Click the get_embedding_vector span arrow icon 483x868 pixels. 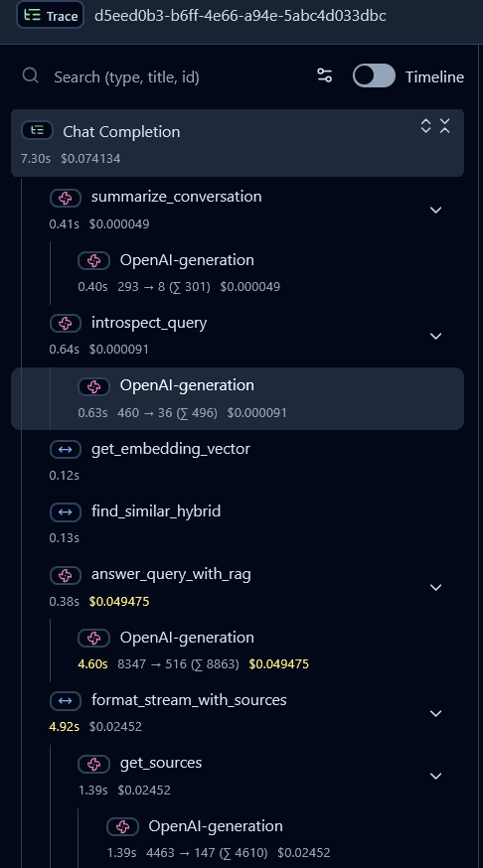coord(66,450)
